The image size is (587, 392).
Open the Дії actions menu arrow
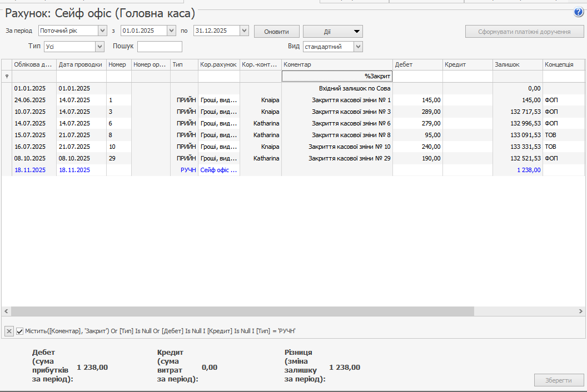coord(357,32)
